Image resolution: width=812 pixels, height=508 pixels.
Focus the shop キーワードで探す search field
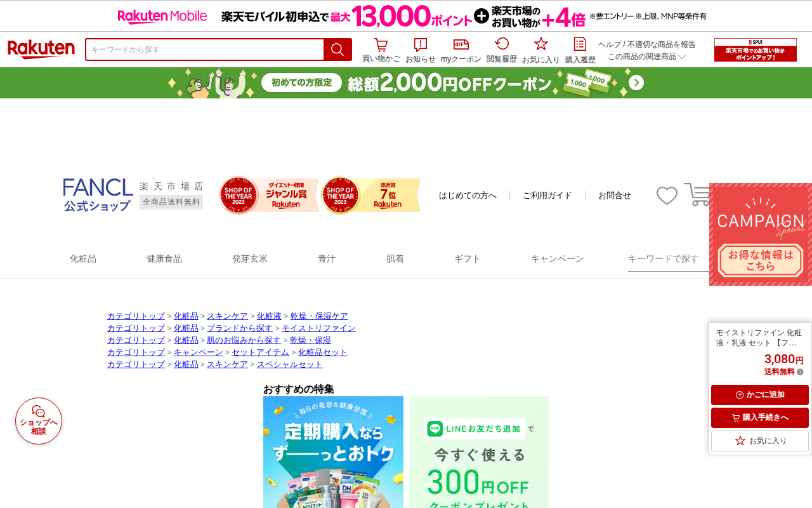tap(669, 259)
